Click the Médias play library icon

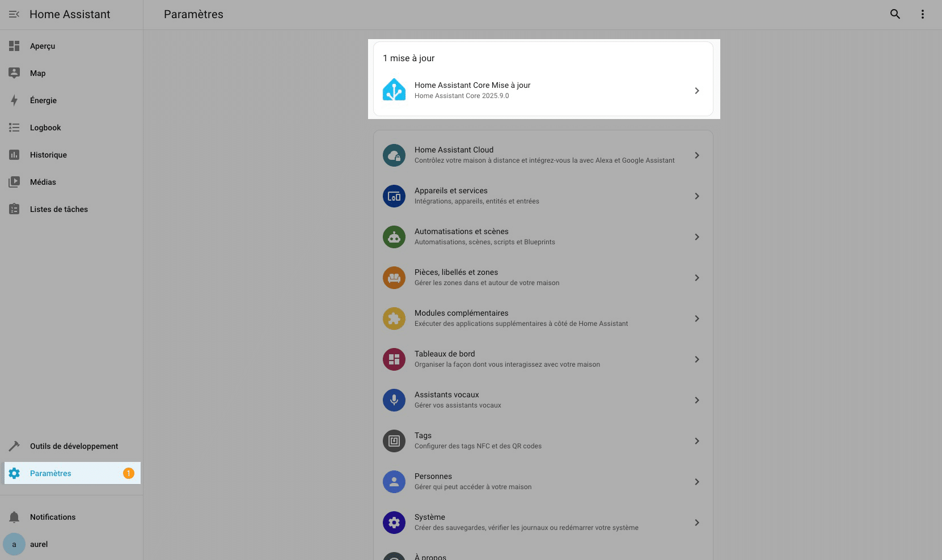(14, 182)
